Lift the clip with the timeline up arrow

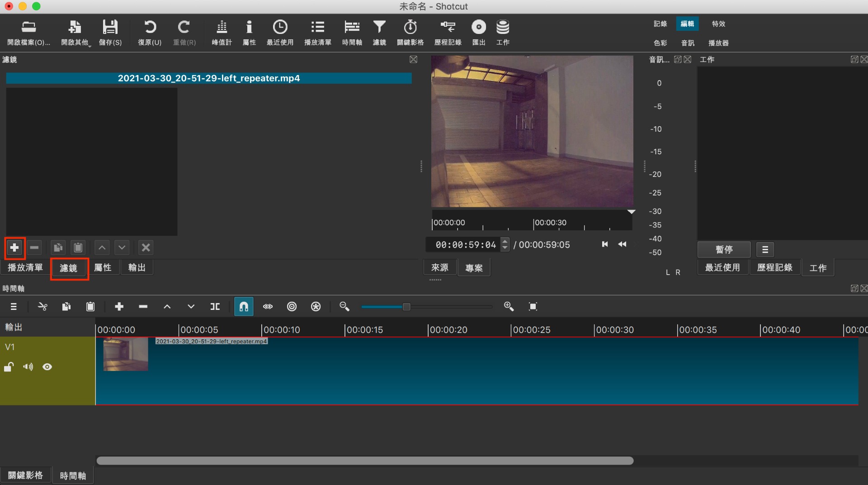click(x=167, y=307)
